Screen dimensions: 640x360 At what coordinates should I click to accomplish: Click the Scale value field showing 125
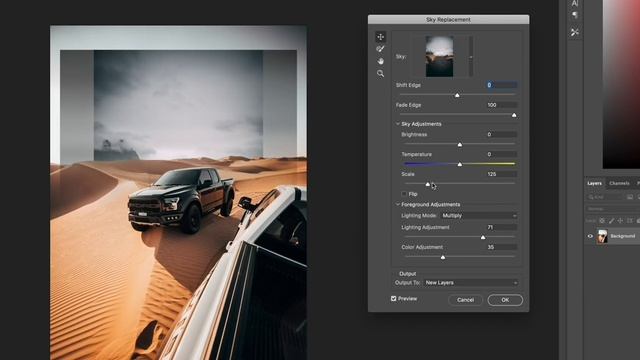(x=502, y=174)
